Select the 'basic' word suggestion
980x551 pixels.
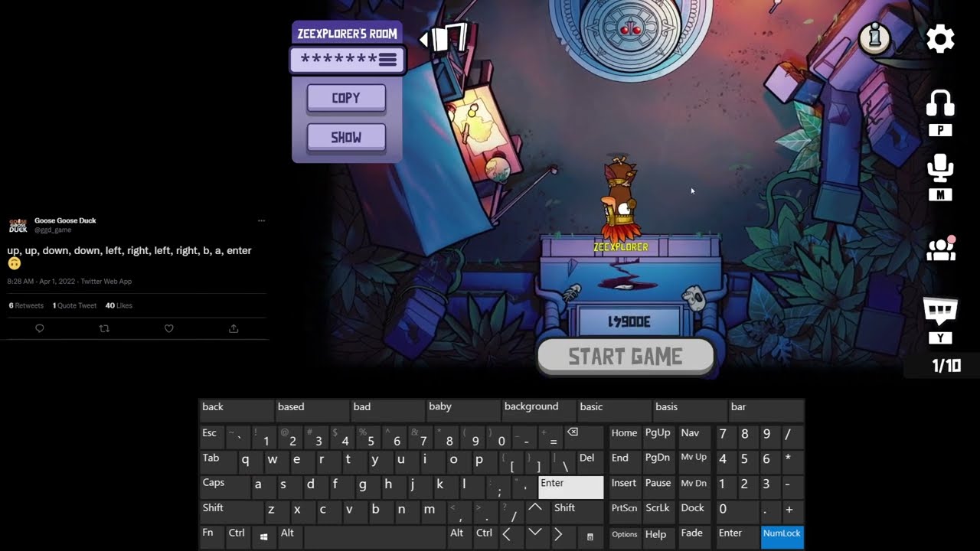[613, 409]
